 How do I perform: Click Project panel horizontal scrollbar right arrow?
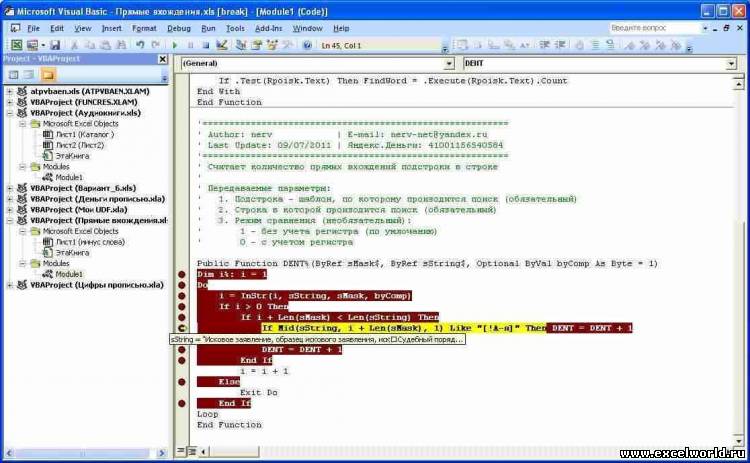click(x=162, y=452)
